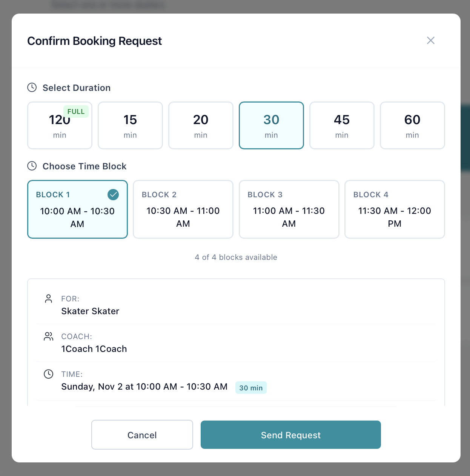
Task: Click the 4 of 4 blocks available text
Action: (236, 257)
